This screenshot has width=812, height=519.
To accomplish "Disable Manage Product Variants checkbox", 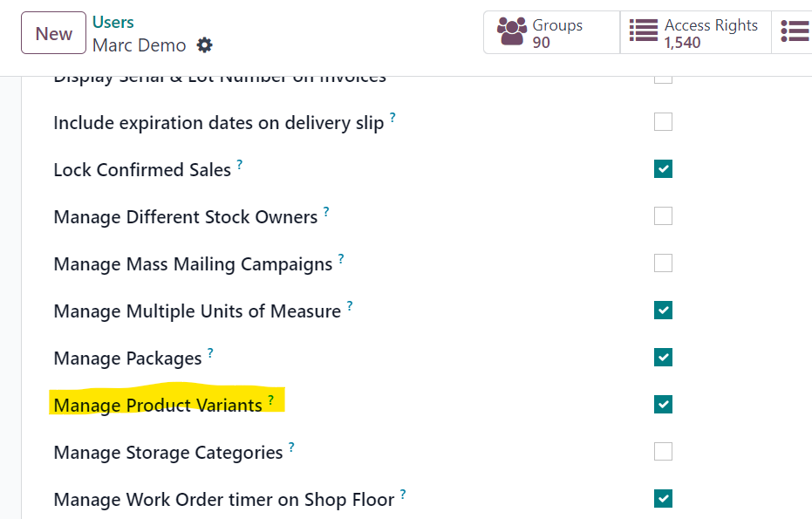I will pyautogui.click(x=663, y=405).
